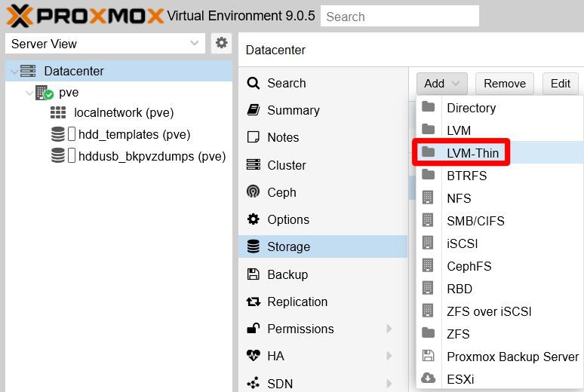Open the Backup section
Image resolution: width=584 pixels, height=392 pixels.
(x=323, y=274)
